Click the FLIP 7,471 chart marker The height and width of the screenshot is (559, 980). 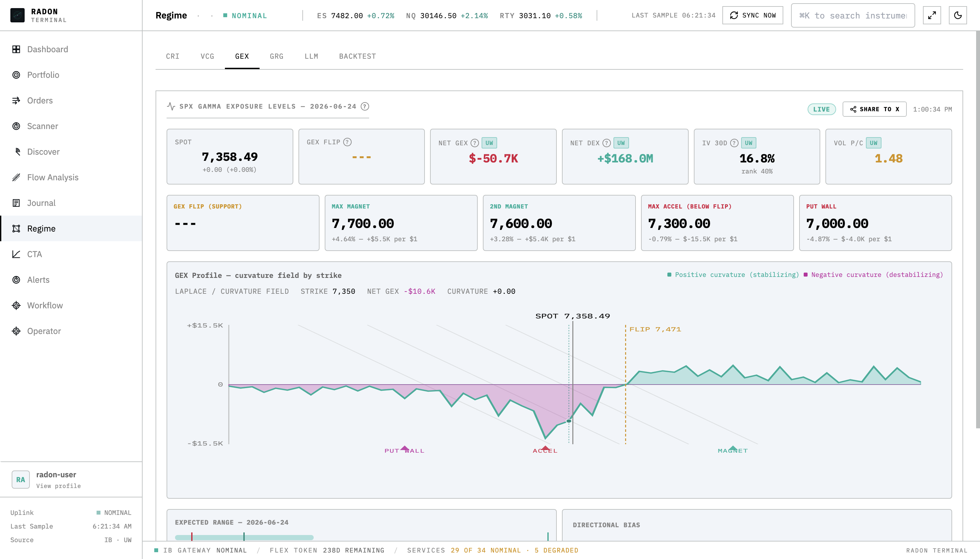click(655, 329)
